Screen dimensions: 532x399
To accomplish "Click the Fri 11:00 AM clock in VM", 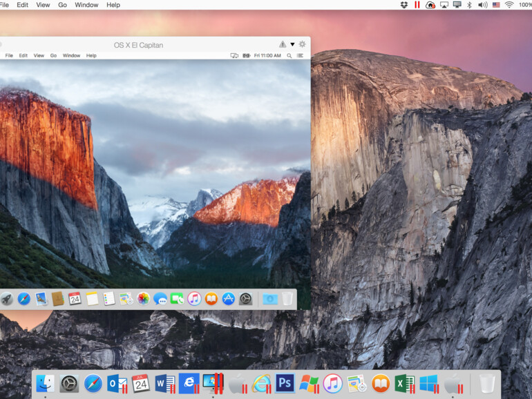I will tap(267, 56).
